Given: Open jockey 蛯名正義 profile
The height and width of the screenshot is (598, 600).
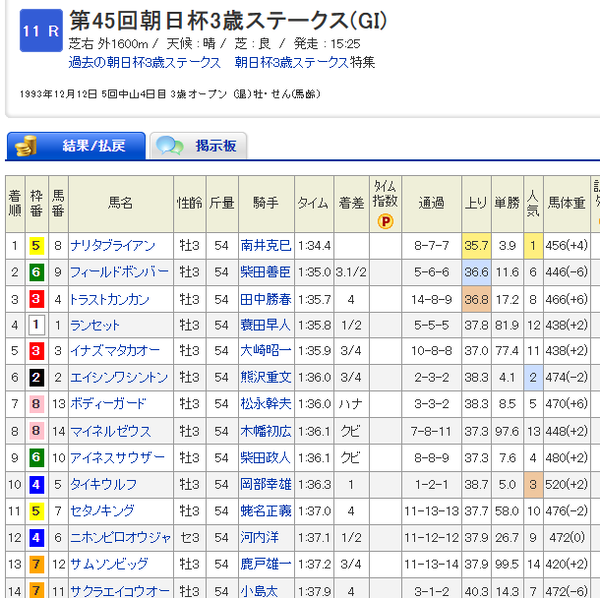Looking at the screenshot, I should 266,511.
